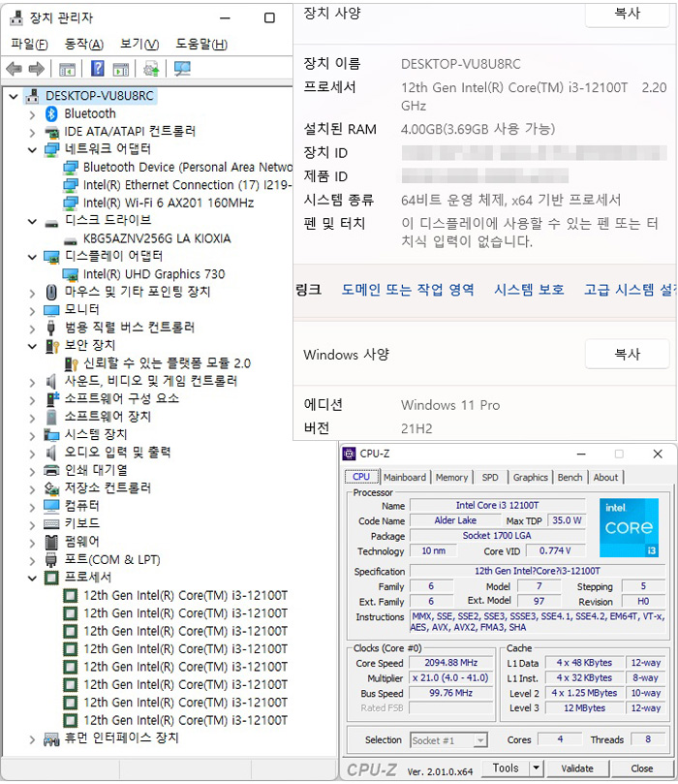Open the 동작(A) menu
This screenshot has height=784, width=678.
(x=84, y=45)
